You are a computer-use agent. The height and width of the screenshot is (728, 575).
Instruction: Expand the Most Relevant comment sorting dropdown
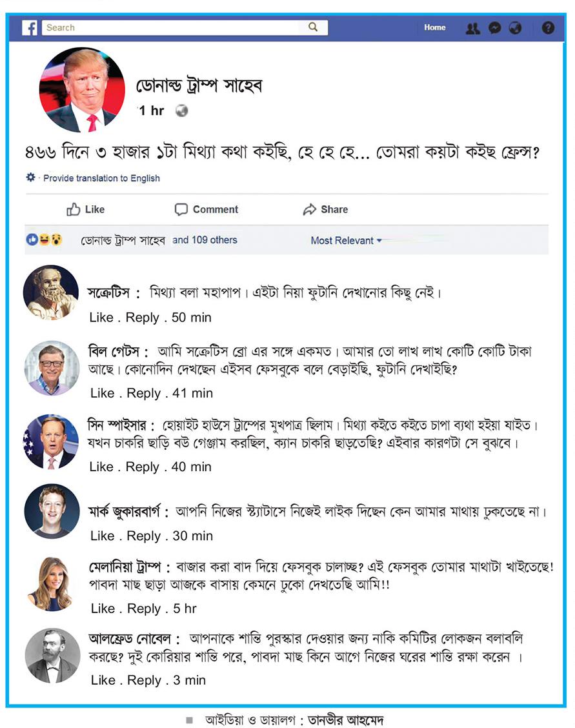coord(346,241)
